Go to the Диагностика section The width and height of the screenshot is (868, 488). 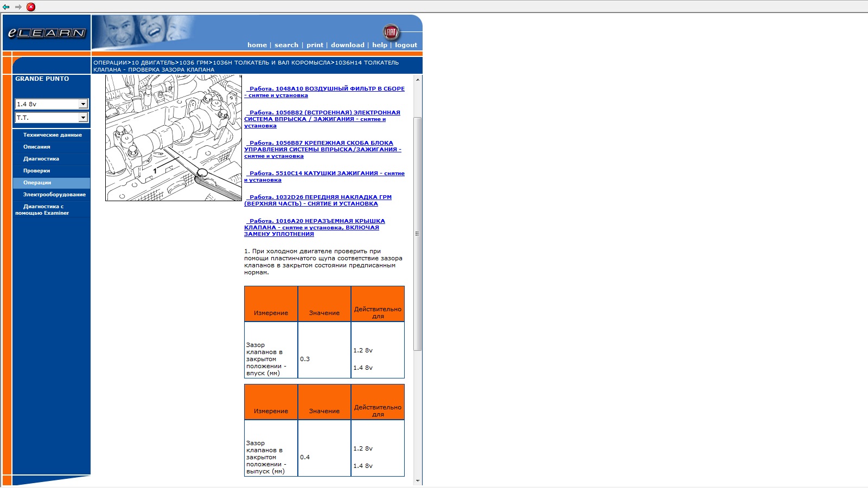(x=41, y=159)
